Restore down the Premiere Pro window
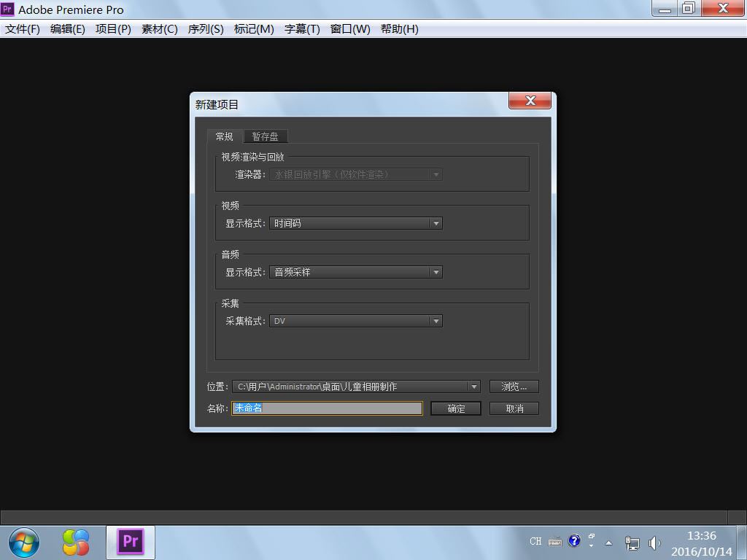 pyautogui.click(x=689, y=8)
